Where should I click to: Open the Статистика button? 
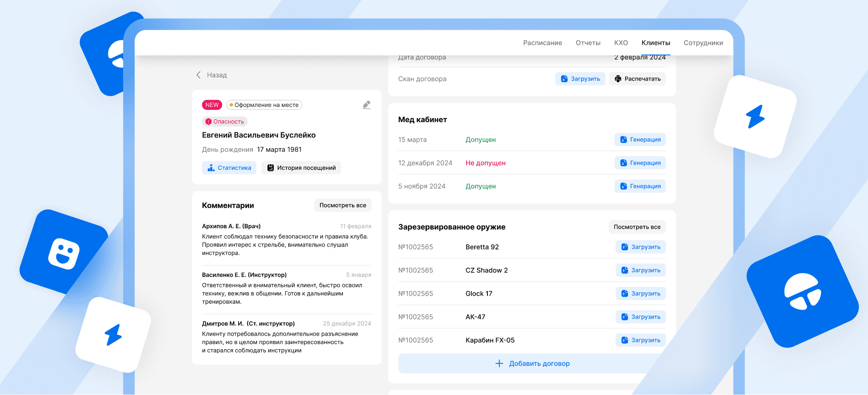229,168
